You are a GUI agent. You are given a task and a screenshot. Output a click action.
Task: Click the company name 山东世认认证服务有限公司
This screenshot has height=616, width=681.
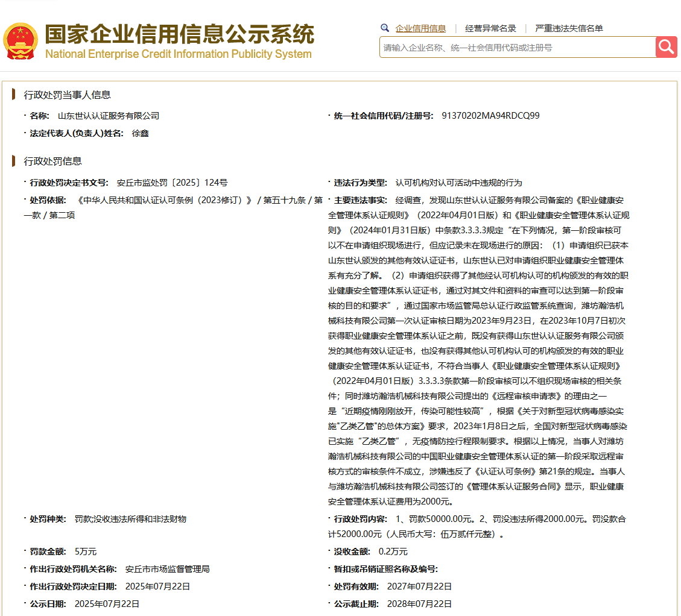(109, 116)
